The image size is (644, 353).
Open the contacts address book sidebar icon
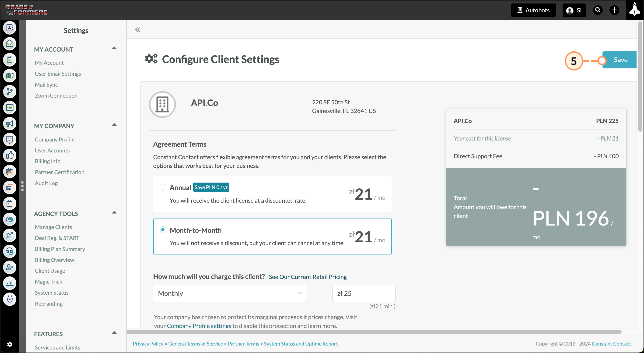click(10, 28)
